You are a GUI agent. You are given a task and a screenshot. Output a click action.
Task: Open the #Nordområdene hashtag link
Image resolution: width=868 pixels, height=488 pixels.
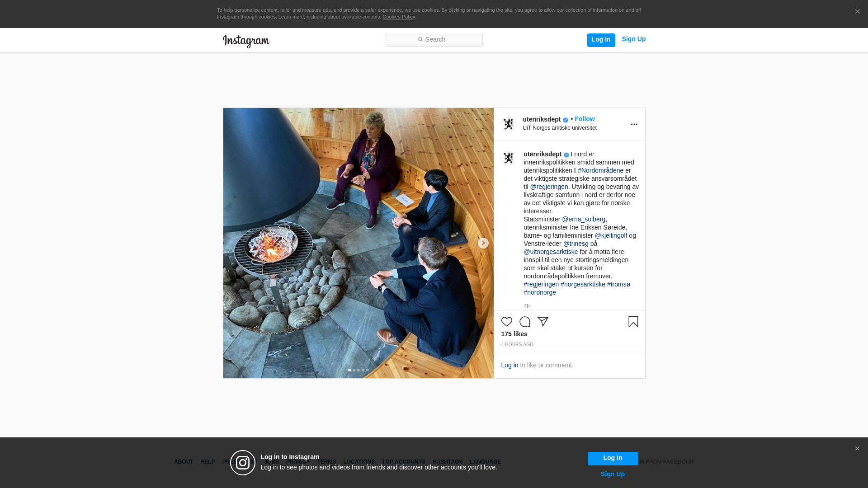click(600, 170)
